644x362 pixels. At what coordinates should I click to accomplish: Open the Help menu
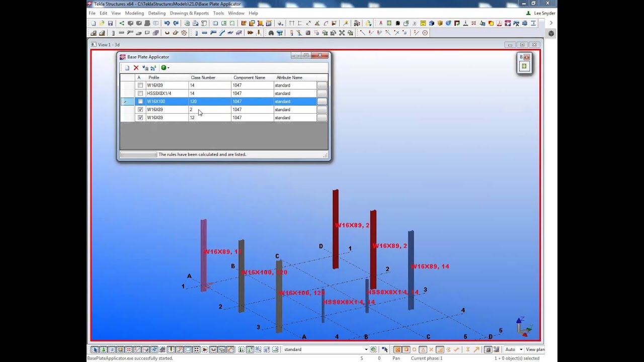click(254, 13)
